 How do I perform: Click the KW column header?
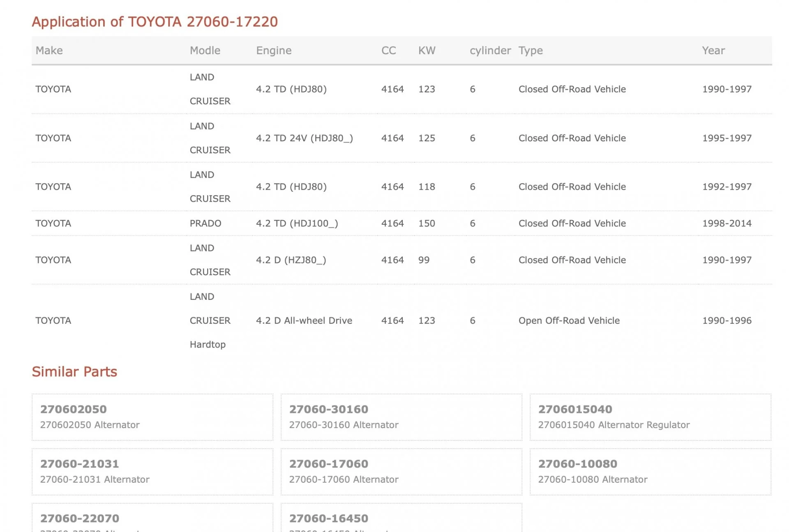427,51
